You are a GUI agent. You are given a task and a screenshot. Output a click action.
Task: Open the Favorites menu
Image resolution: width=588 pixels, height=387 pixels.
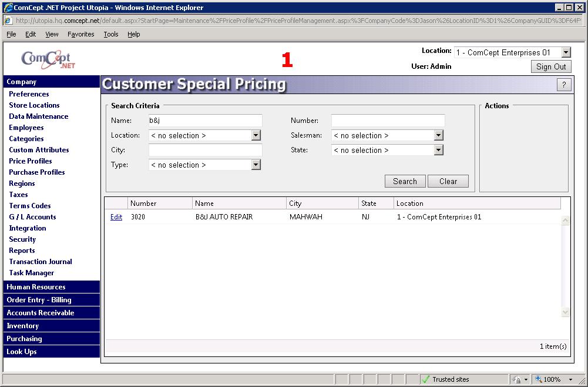(80, 34)
